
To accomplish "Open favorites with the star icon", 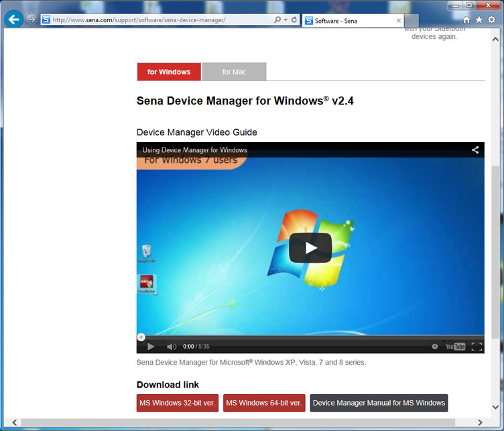I will [479, 20].
